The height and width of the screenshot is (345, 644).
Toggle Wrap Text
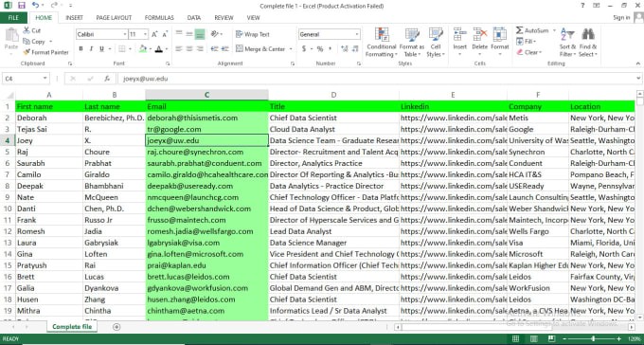253,34
